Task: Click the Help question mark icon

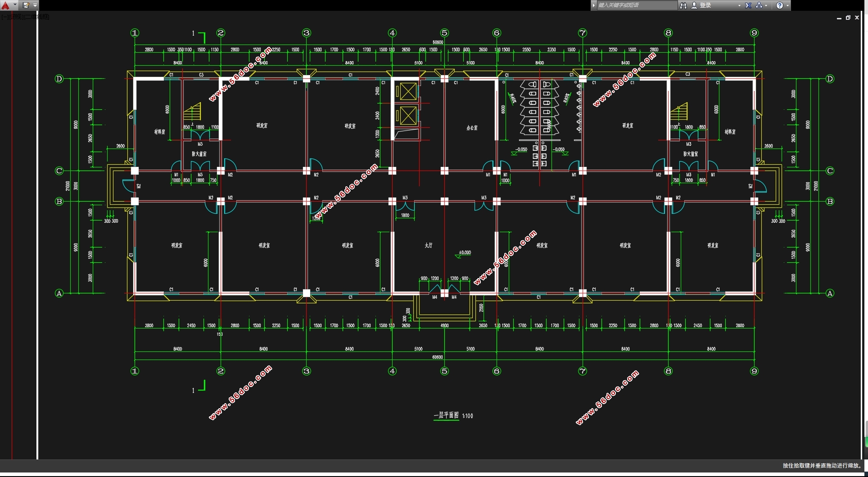Action: pyautogui.click(x=780, y=5)
